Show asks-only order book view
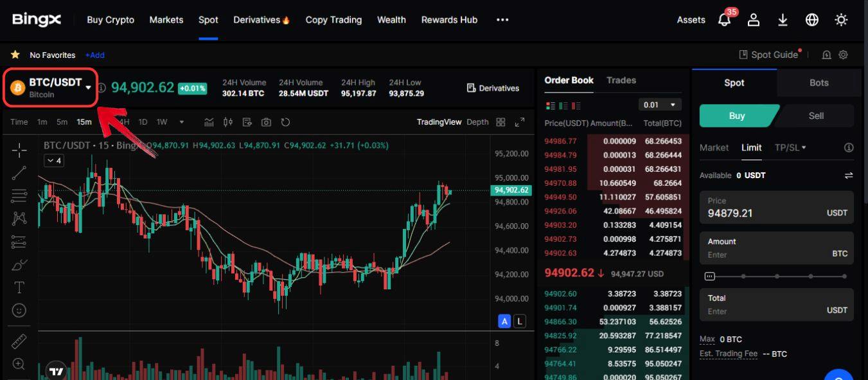The height and width of the screenshot is (380, 868). pyautogui.click(x=576, y=105)
